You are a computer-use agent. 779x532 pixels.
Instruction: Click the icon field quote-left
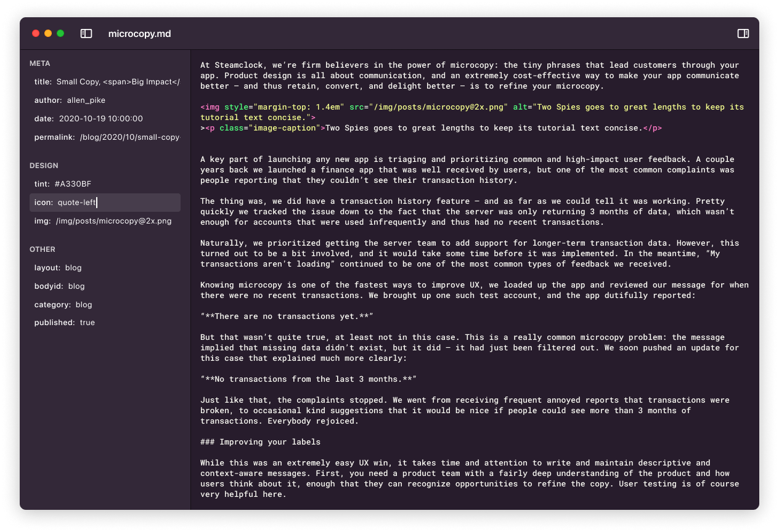click(105, 203)
